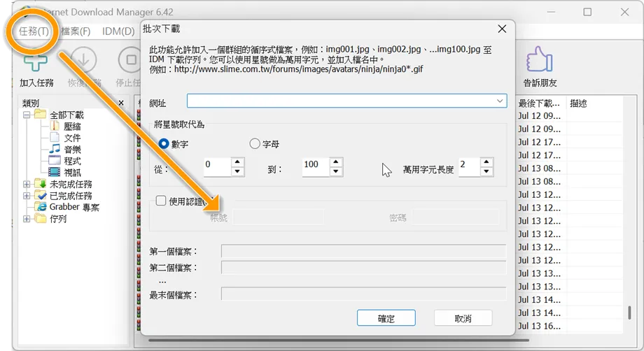
Task: Decrease the 到 (to) value spinner
Action: click(336, 172)
